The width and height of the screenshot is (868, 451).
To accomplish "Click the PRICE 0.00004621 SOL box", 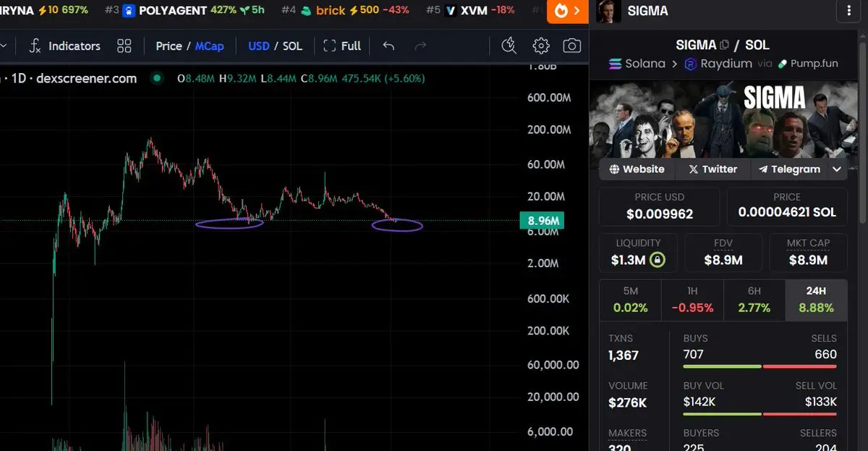I will (787, 206).
